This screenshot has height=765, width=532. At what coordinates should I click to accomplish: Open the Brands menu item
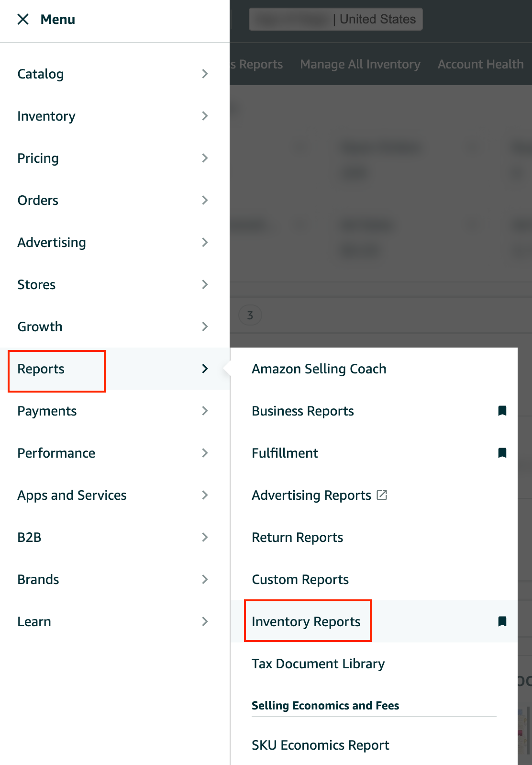pyautogui.click(x=38, y=579)
